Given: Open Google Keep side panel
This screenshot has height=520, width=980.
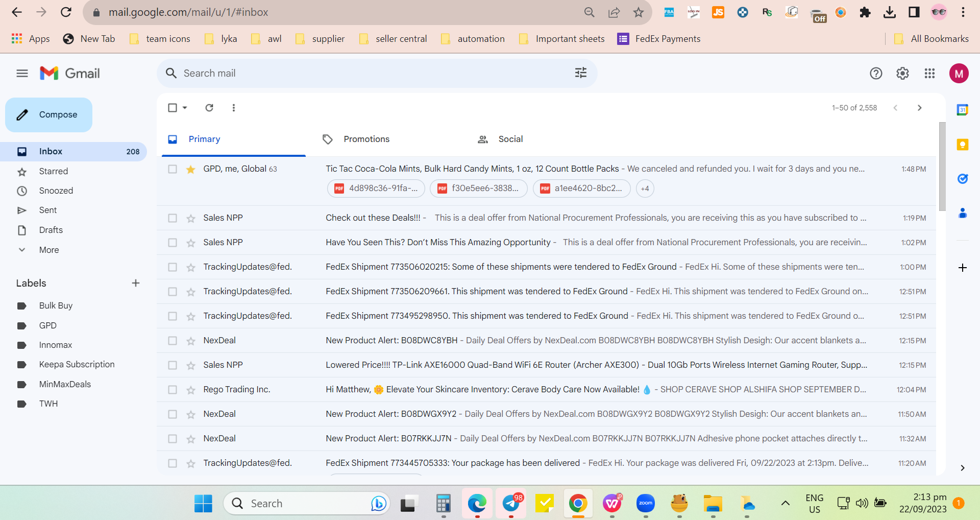Looking at the screenshot, I should click(x=962, y=145).
